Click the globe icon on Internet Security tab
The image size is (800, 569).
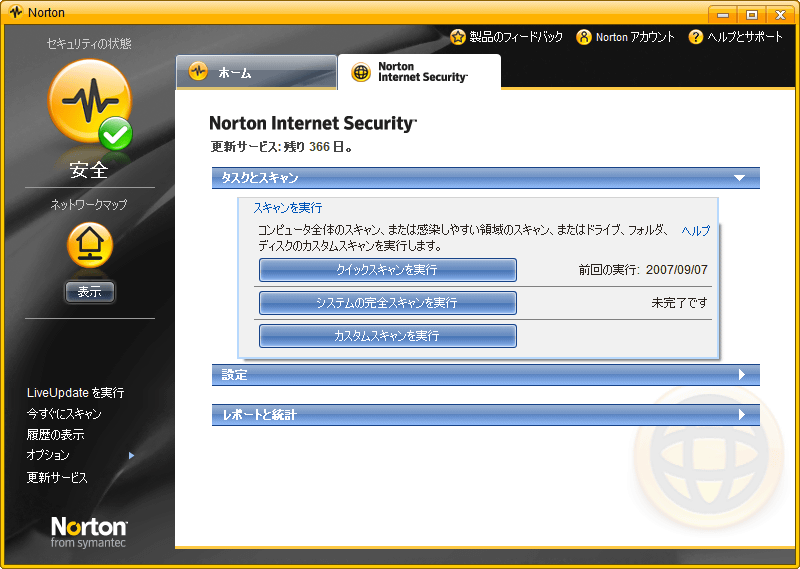[361, 72]
